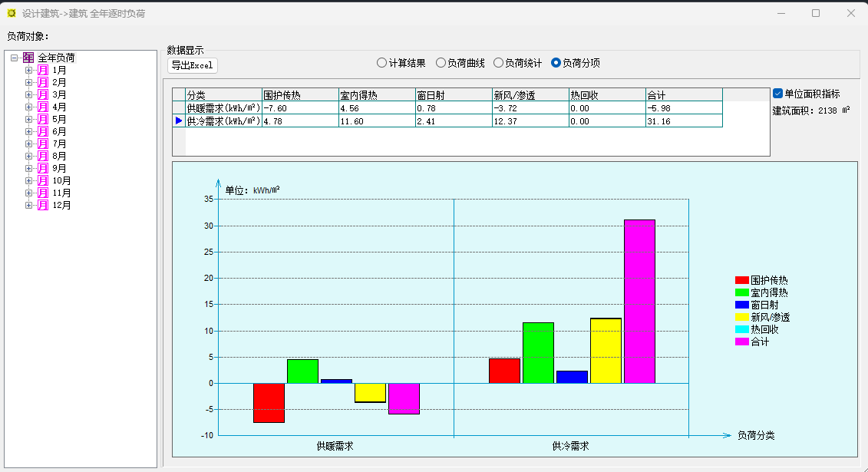Select the 8月 tree item
868x472 pixels.
59,156
